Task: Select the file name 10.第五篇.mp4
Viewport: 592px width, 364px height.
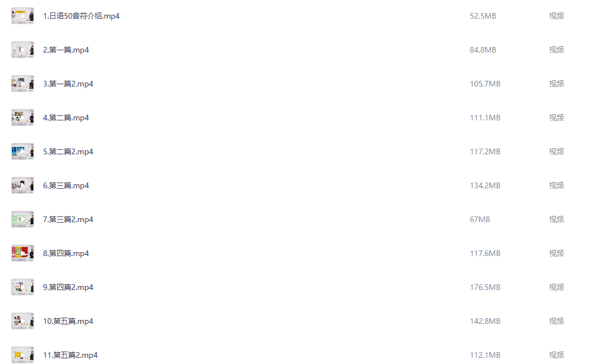Action: (x=68, y=322)
